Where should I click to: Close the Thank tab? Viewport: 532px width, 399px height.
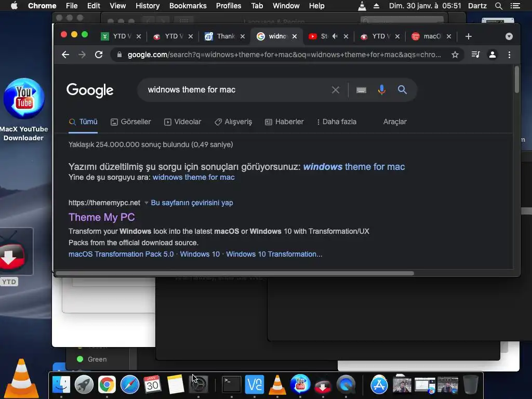click(243, 36)
